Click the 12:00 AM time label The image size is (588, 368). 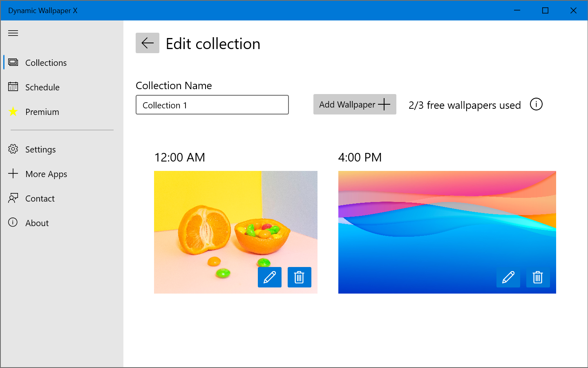tap(180, 157)
